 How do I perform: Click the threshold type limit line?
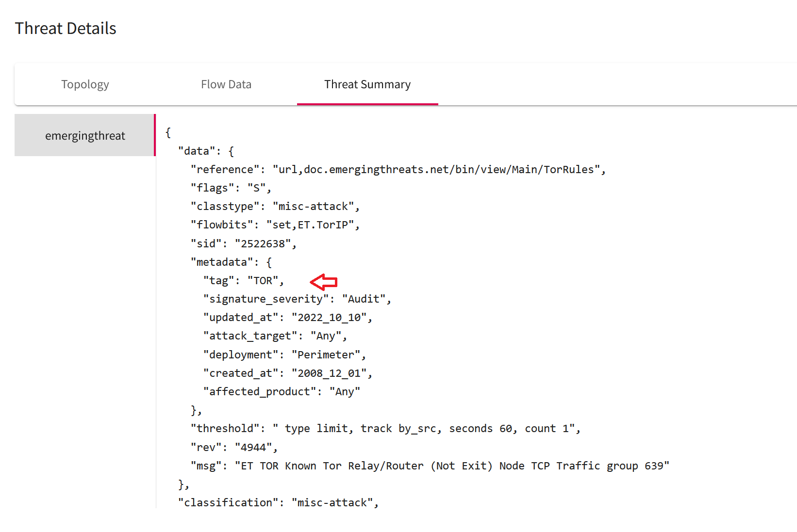(385, 429)
